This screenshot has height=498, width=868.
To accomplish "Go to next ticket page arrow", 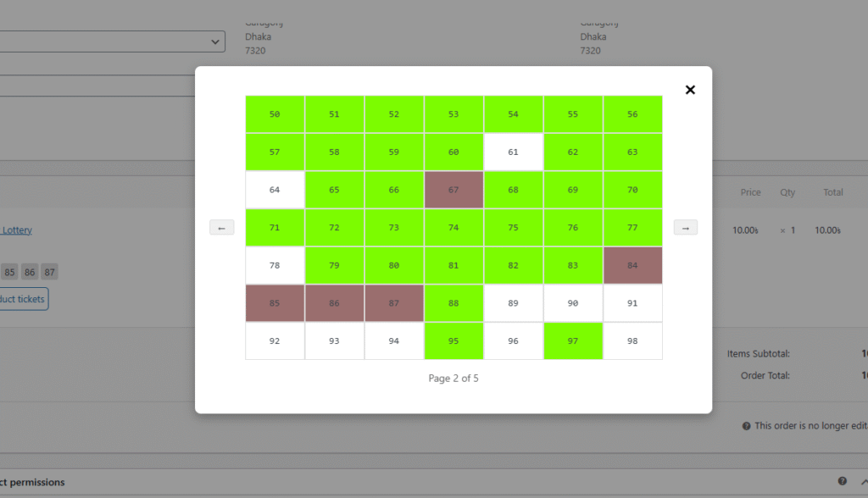I will [685, 228].
